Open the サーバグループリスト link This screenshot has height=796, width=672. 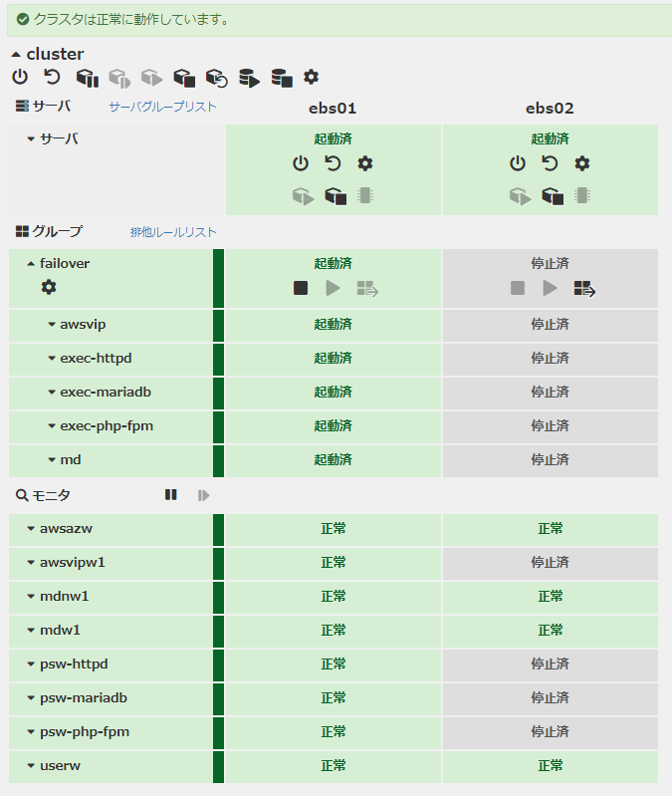click(x=162, y=107)
